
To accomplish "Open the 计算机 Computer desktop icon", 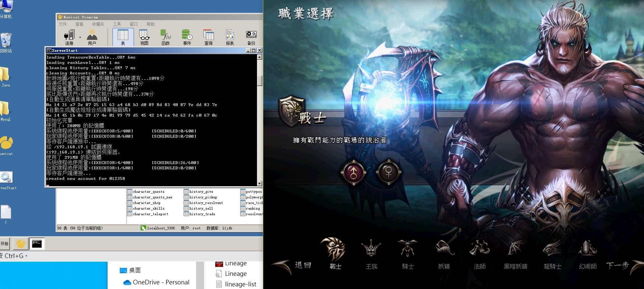I will [6, 9].
